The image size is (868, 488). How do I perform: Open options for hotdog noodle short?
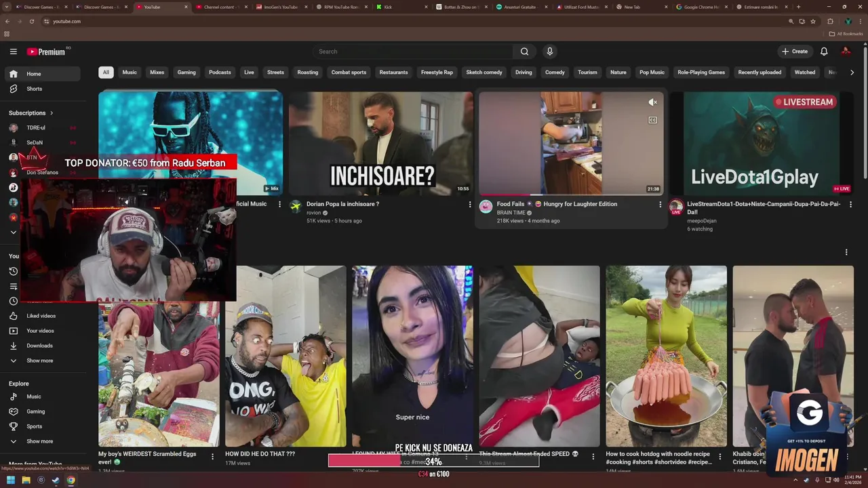[x=719, y=457]
